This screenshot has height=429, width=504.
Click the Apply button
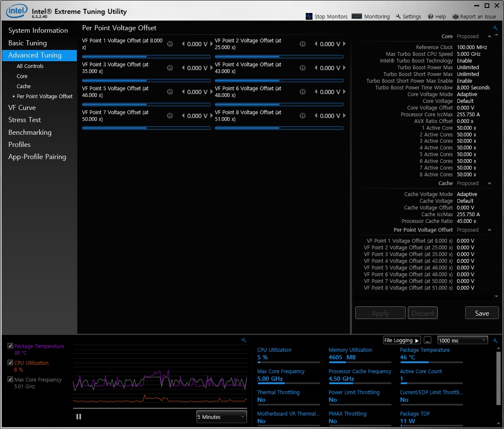coord(381,313)
